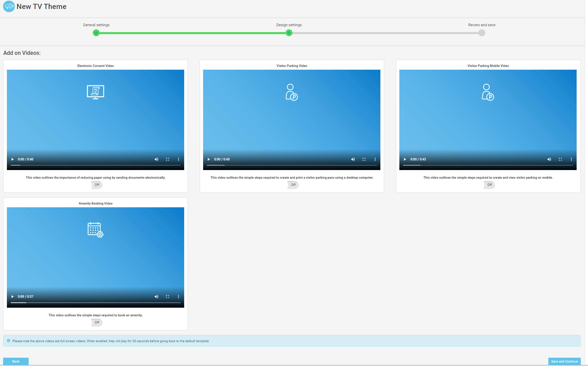The height and width of the screenshot is (367, 588).
Task: Enter fullscreen on Visitor Parking Mobile Video
Action: pos(560,159)
